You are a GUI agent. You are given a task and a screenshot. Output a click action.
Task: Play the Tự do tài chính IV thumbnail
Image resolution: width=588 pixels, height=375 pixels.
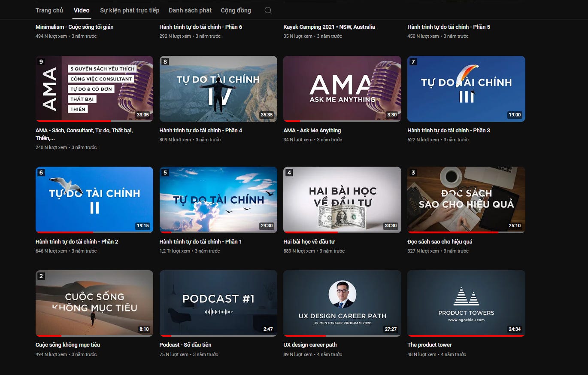[x=218, y=89]
